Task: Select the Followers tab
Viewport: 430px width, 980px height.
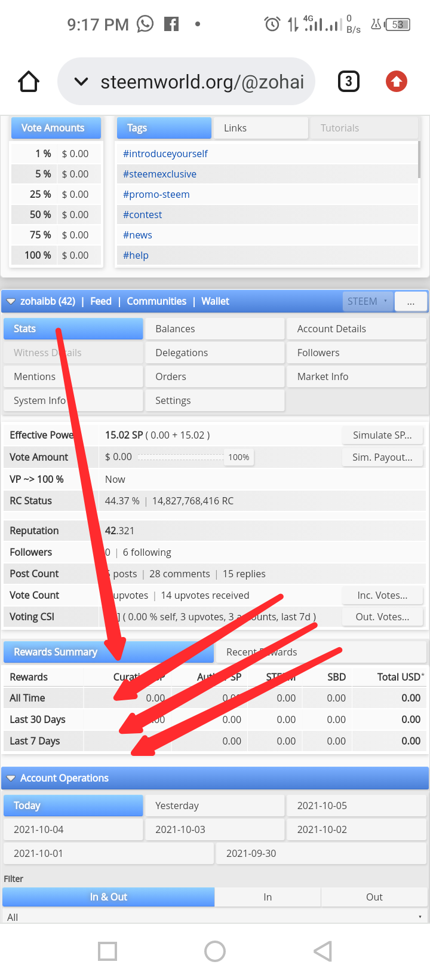Action: pos(357,353)
